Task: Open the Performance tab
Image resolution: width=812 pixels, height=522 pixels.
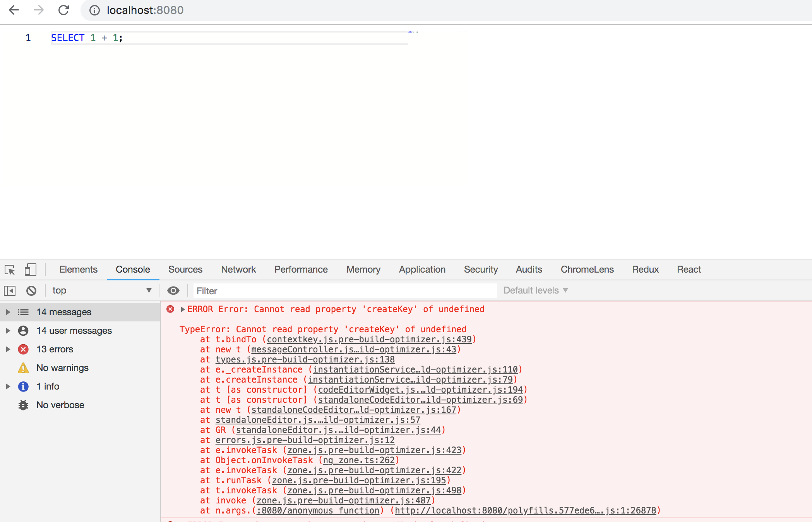Action: tap(301, 270)
